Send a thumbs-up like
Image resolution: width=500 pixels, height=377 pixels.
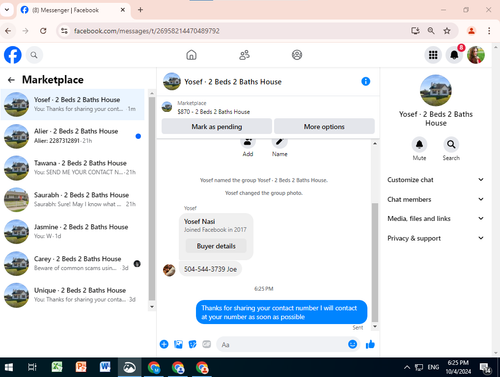pos(370,344)
